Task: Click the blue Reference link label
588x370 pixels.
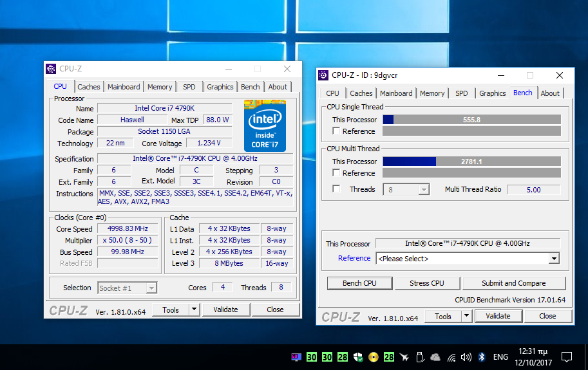Action: click(354, 258)
